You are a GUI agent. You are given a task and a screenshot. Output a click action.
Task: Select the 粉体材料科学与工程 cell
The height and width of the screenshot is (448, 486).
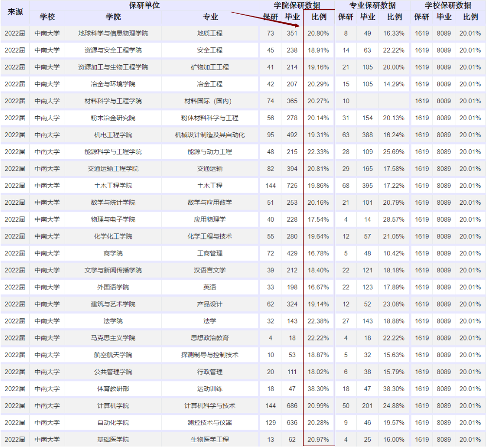pos(210,118)
